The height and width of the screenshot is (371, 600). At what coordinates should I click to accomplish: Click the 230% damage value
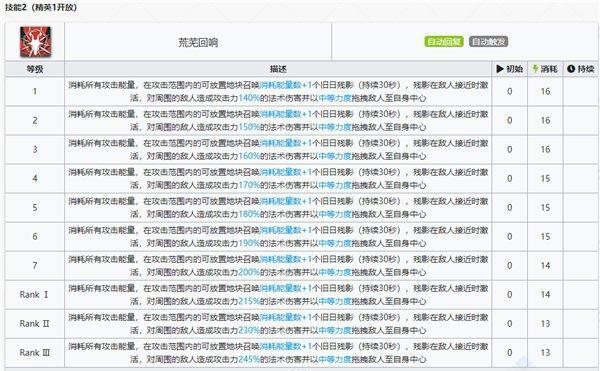[x=249, y=330]
